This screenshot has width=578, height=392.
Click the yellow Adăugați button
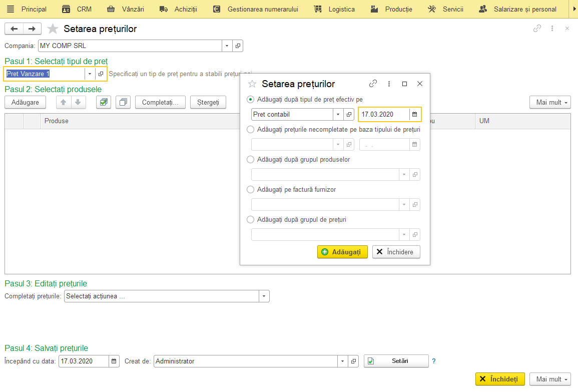[342, 252]
